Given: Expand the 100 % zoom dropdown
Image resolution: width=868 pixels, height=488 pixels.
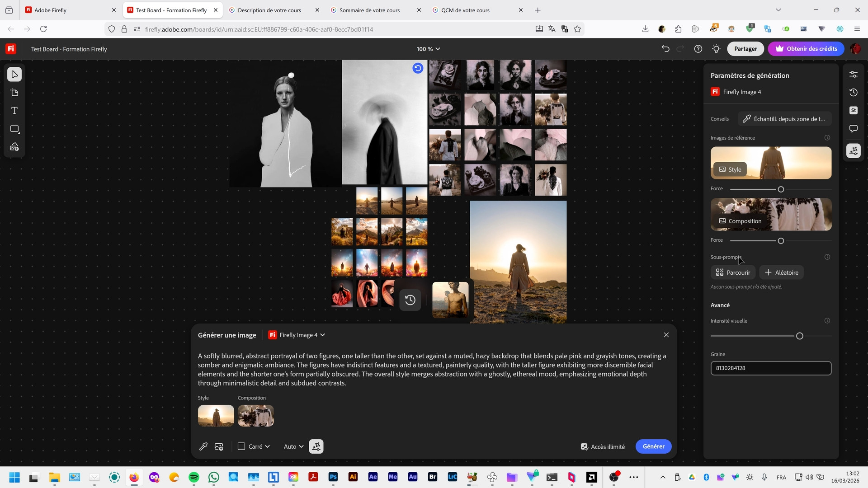Looking at the screenshot, I should point(428,49).
